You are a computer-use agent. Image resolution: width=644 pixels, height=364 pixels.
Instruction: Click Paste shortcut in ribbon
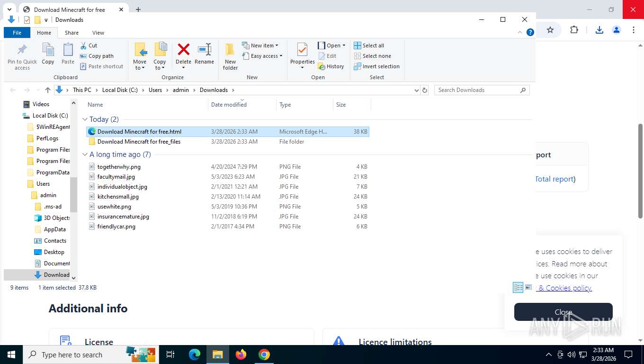coord(101,66)
